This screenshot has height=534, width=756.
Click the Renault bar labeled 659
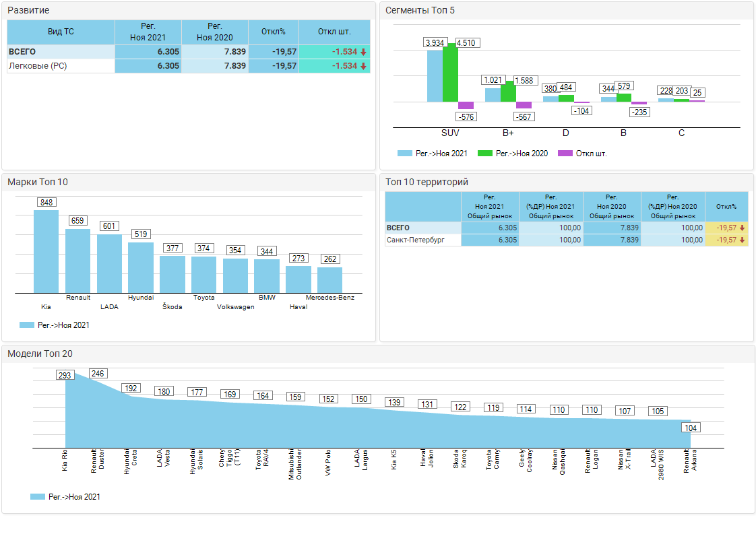(77, 261)
